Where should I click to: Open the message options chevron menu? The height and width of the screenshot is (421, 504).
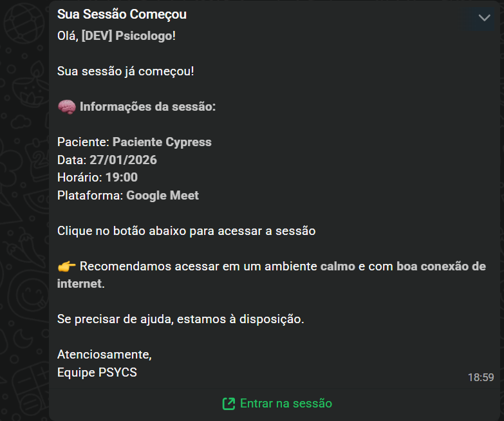pyautogui.click(x=484, y=18)
